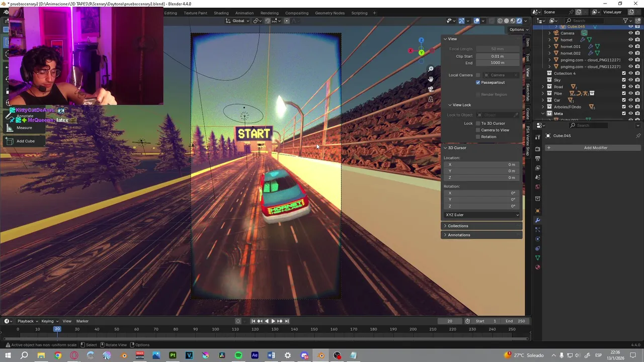Uncheck the Car collection checkbox
644x362 pixels.
coord(624,100)
